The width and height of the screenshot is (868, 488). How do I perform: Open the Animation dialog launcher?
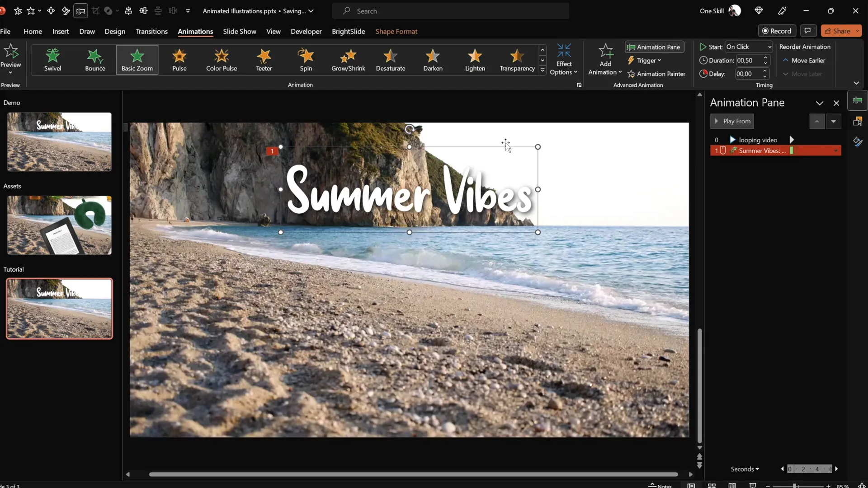pos(579,85)
